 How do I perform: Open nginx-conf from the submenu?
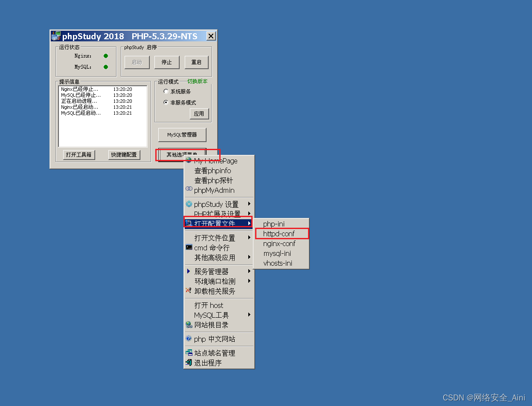point(281,244)
